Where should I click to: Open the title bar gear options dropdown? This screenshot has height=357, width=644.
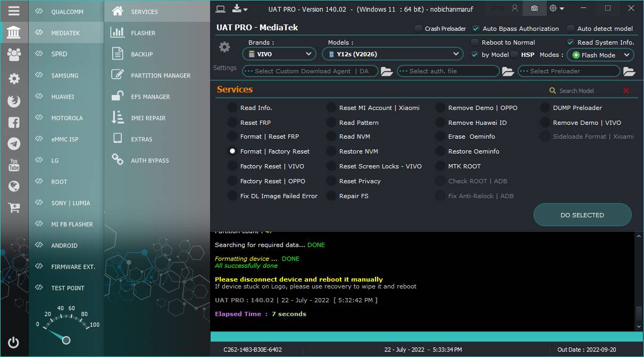point(557,8)
